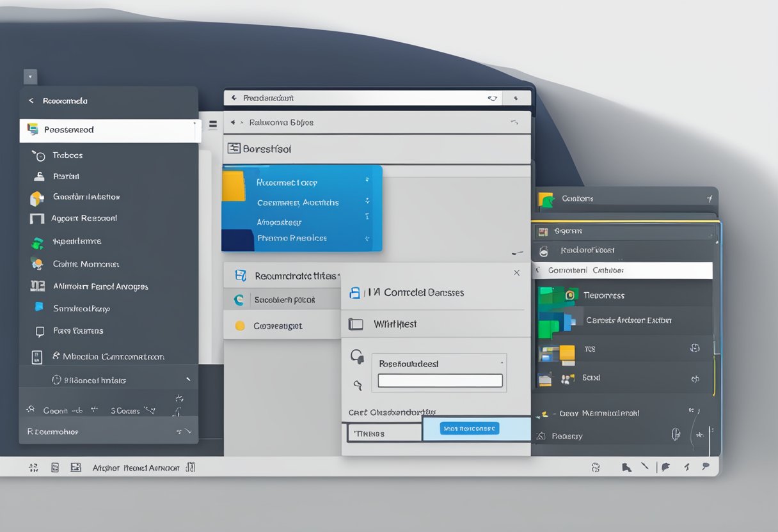Toggle the icon at right of Sorid row
Viewport: 778px width, 532px height.
tap(695, 379)
